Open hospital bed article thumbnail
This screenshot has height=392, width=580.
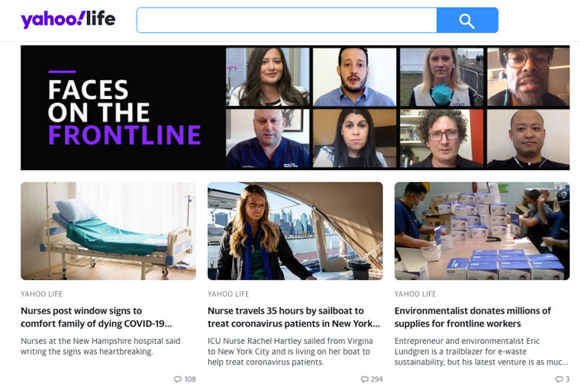pyautogui.click(x=108, y=231)
